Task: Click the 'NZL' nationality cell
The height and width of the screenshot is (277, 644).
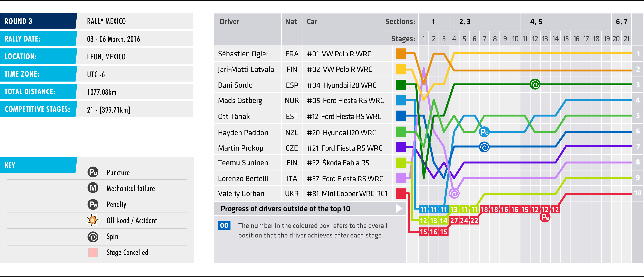Action: click(x=292, y=133)
